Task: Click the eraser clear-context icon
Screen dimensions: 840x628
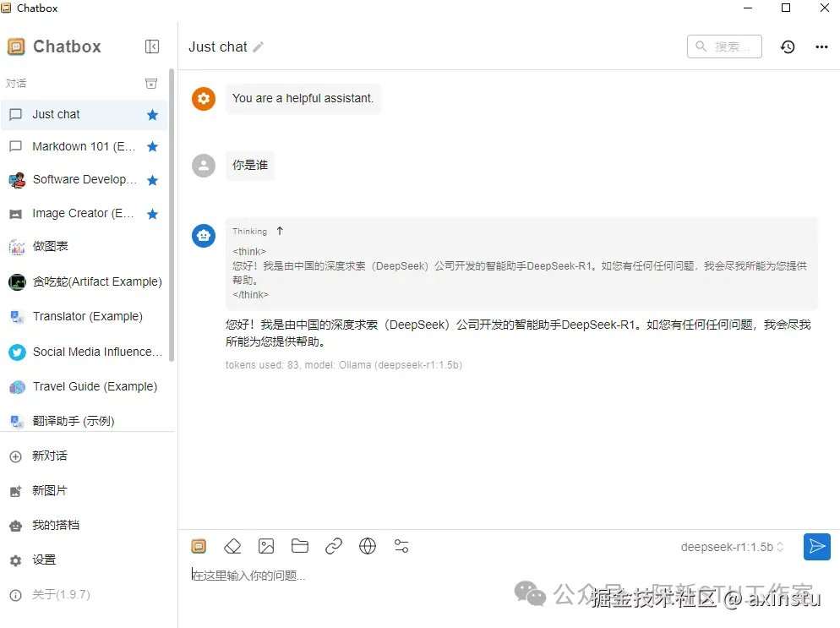Action: 232,546
